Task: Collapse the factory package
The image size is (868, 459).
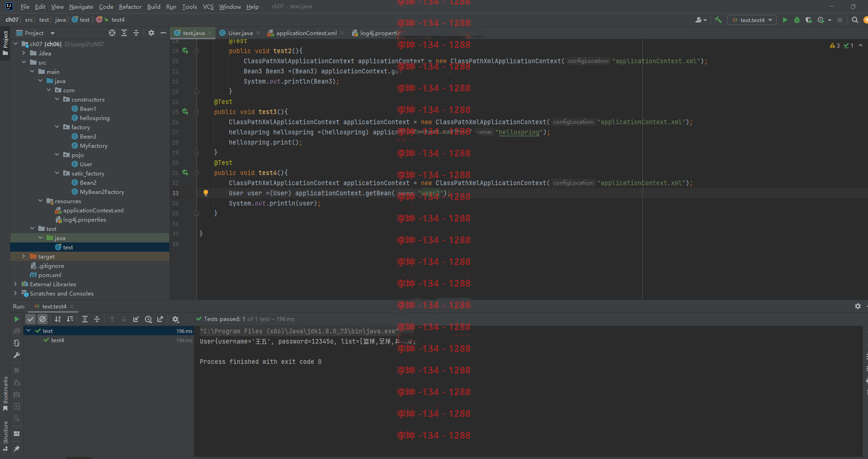Action: (57, 127)
